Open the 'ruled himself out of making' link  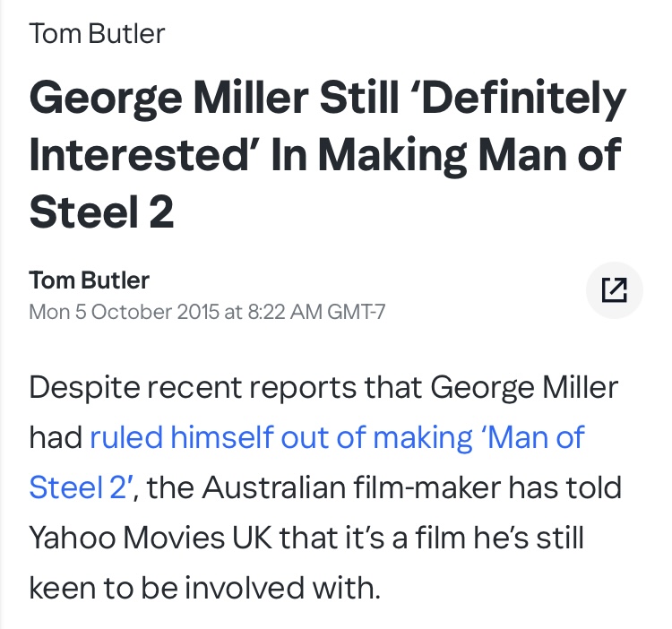click(280, 437)
